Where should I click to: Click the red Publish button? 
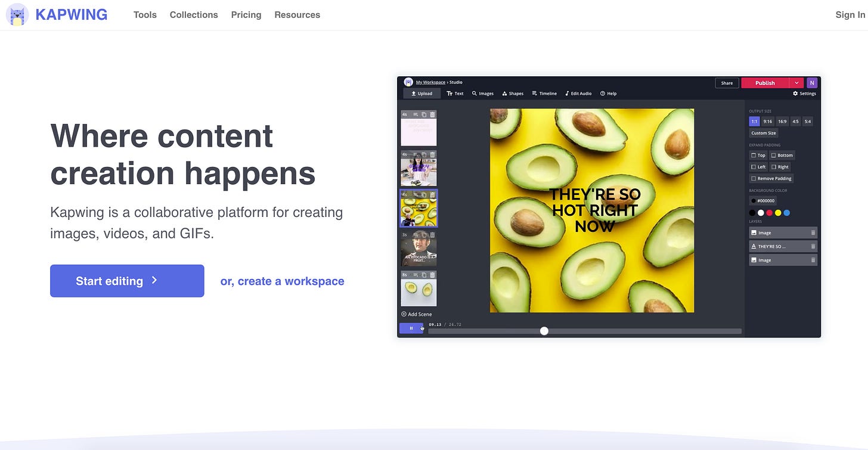(x=765, y=83)
